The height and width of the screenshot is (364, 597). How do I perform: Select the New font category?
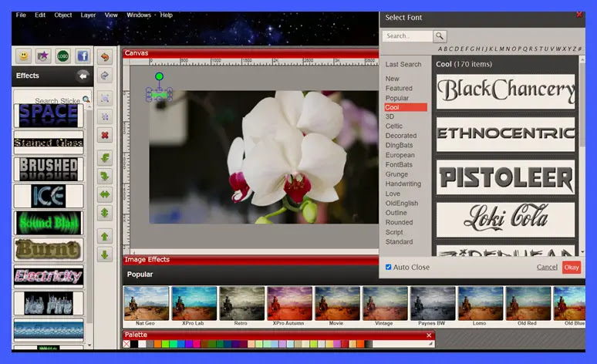(x=392, y=79)
